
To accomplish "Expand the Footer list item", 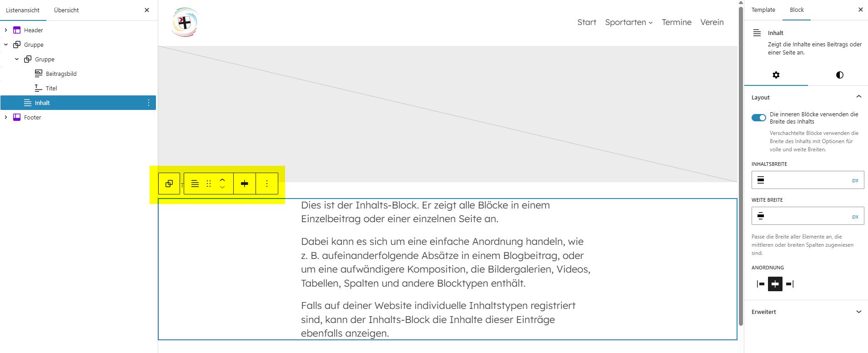I will pyautogui.click(x=6, y=117).
